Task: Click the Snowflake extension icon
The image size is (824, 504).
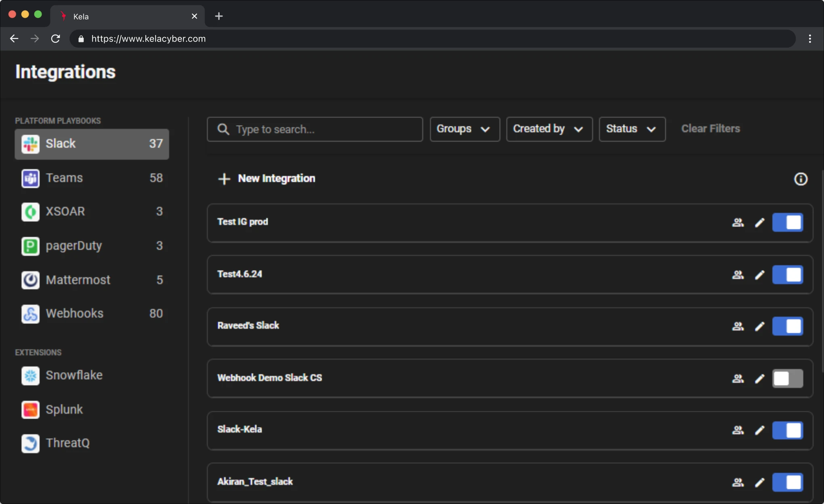Action: pos(30,376)
